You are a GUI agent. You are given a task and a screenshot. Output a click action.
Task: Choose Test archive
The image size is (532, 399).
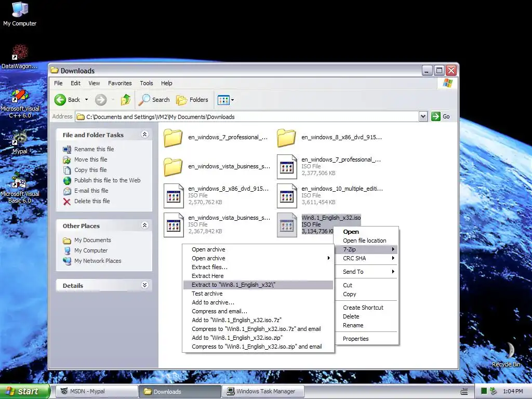pos(258,294)
